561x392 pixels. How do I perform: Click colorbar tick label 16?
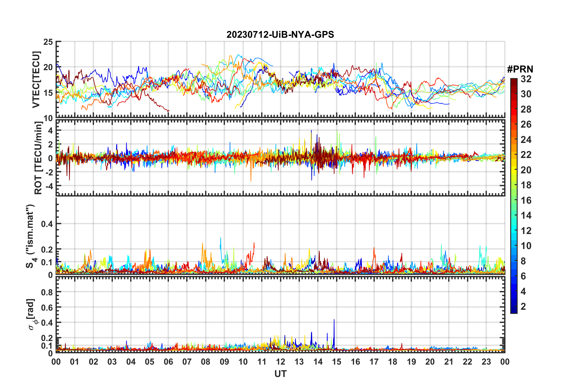(526, 200)
